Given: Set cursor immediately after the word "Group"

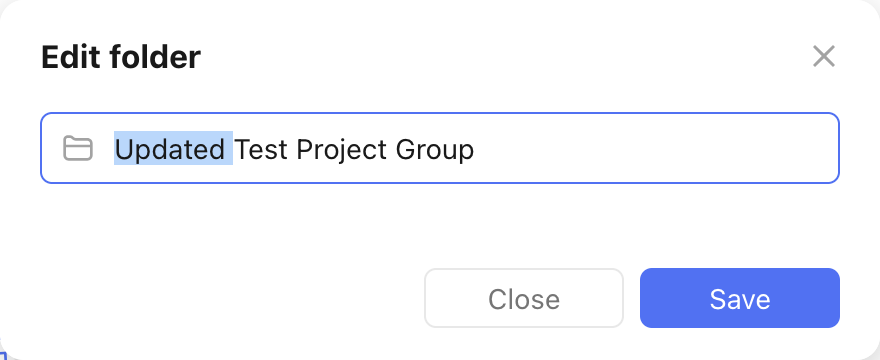Looking at the screenshot, I should (475, 149).
